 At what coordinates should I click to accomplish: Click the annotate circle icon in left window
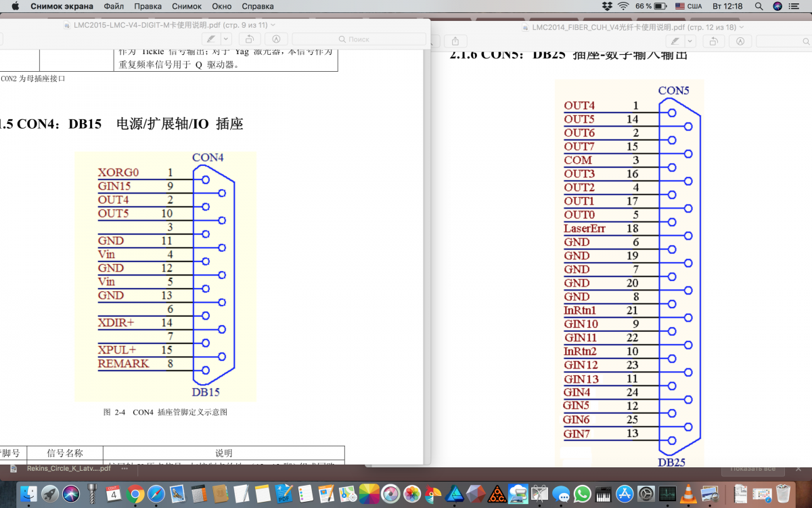276,39
